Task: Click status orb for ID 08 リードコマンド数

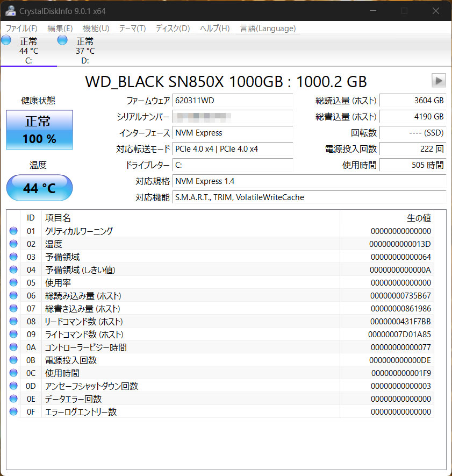Action: pyautogui.click(x=13, y=321)
